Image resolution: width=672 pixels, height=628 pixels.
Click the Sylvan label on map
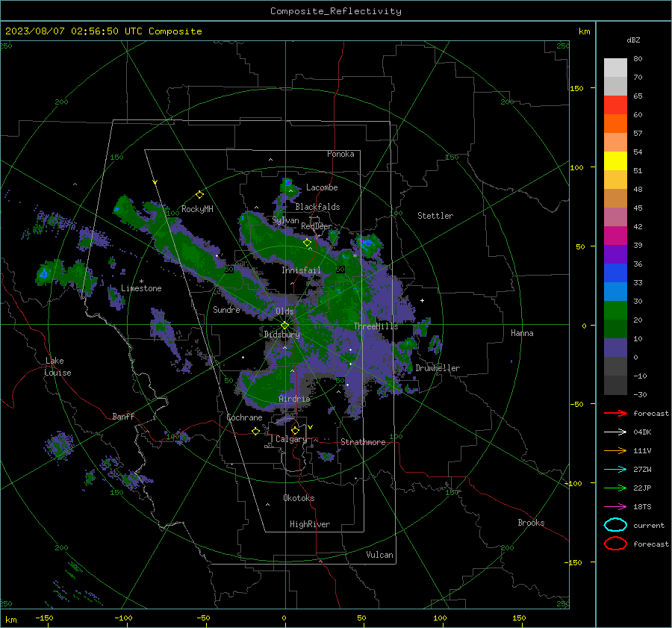(x=285, y=220)
